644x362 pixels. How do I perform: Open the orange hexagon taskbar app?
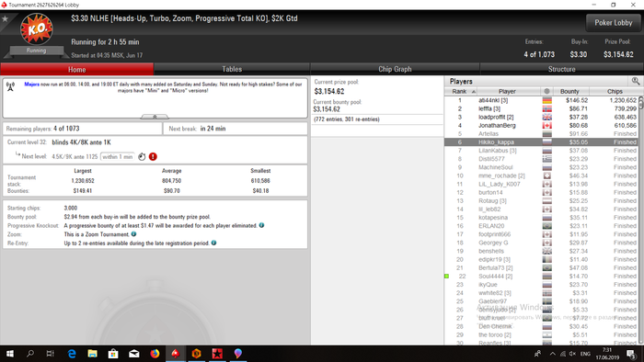pyautogui.click(x=196, y=354)
